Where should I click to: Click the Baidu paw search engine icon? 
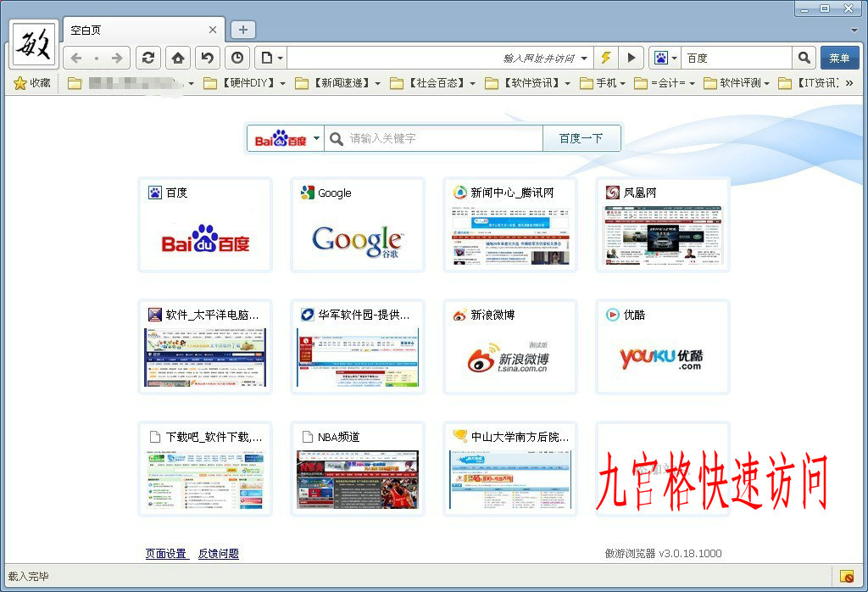pyautogui.click(x=661, y=58)
